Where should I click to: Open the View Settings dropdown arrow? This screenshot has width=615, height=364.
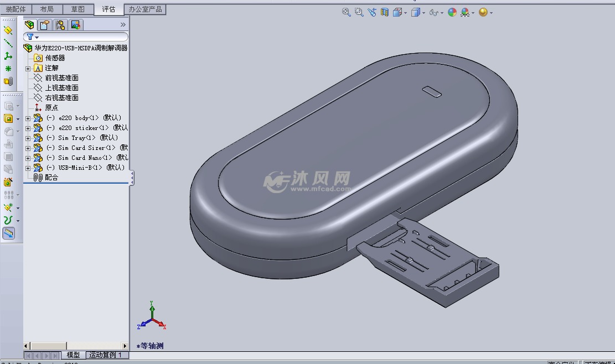[x=491, y=13]
